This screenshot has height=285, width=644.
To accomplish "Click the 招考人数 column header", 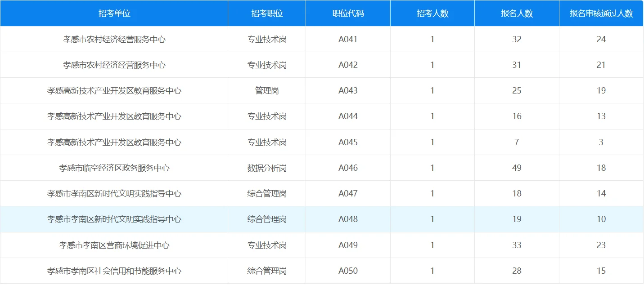I will click(x=432, y=13).
